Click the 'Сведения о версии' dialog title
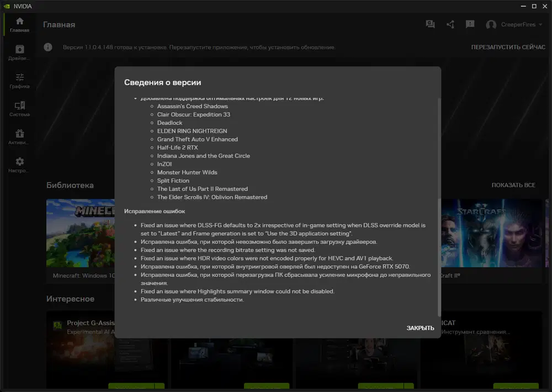The width and height of the screenshot is (552, 392). point(163,82)
